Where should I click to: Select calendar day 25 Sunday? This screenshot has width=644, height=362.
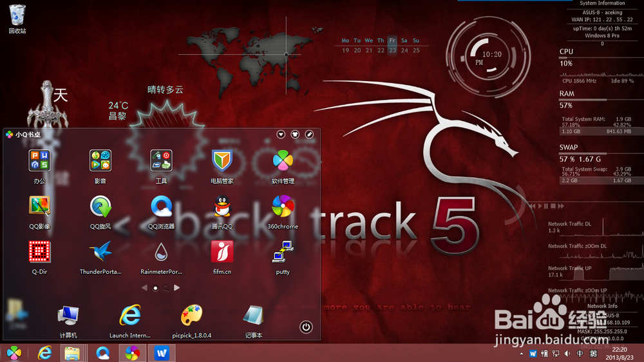[416, 50]
